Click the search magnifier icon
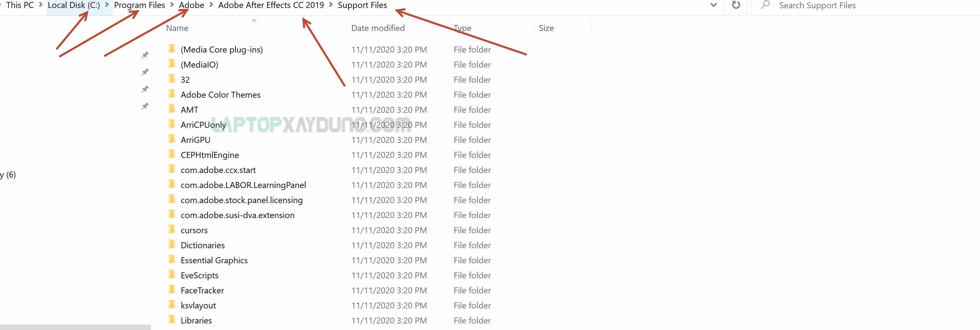 [x=765, y=5]
